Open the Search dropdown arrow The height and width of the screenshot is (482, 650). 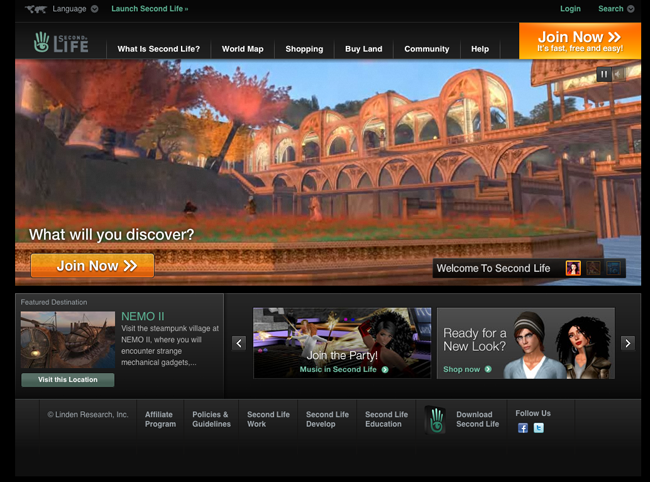631,9
